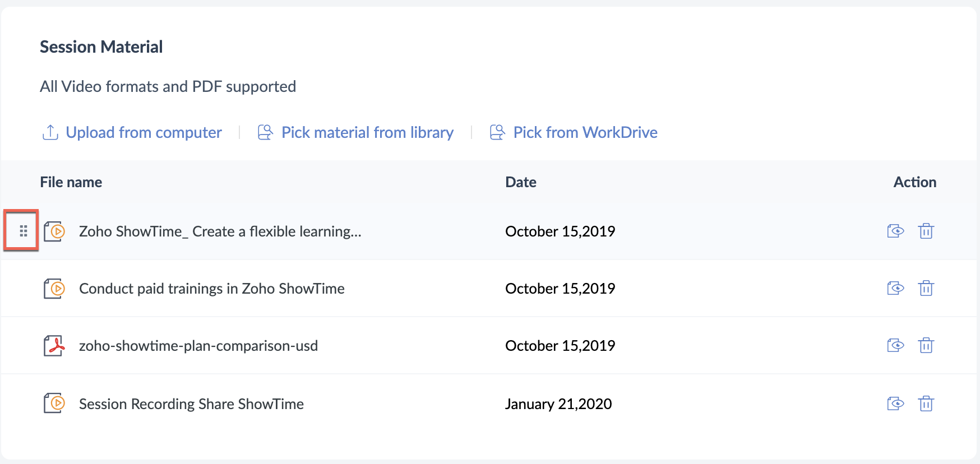Viewport: 980px width, 464px height.
Task: Click the WorkDrive picker icon
Action: [497, 132]
